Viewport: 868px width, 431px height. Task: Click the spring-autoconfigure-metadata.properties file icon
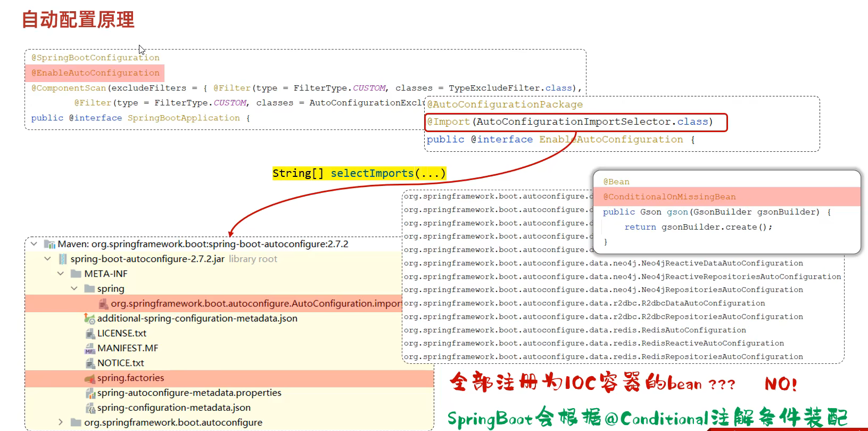[90, 393]
